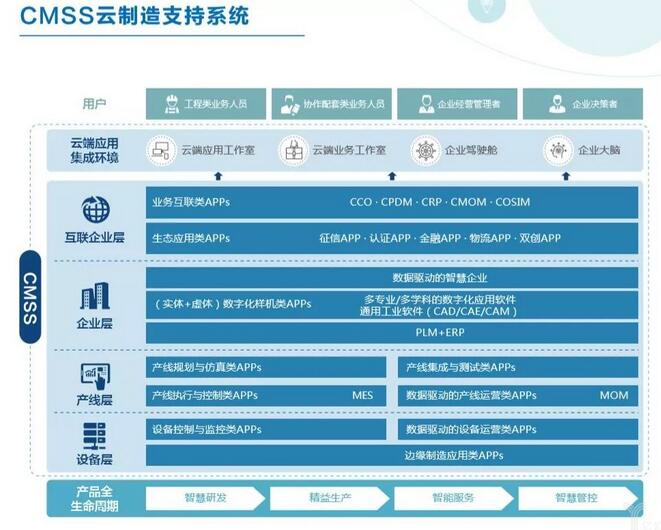Click the CCO · CPDM · CRP · CMOM · COSIM text
661x530 pixels.
440,202
